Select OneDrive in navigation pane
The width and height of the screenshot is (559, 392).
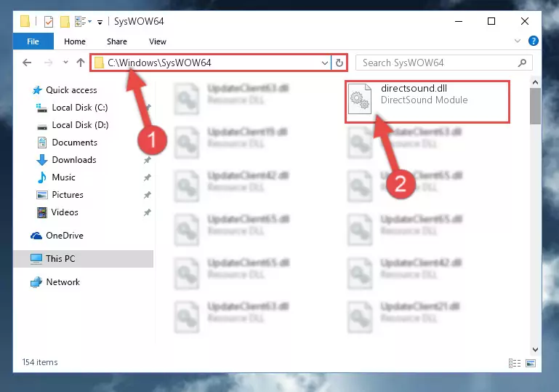pos(65,236)
